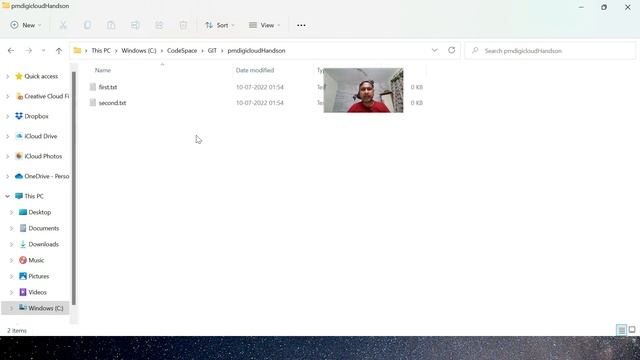
Task: Expand the OneDrive - Personal node
Action: 7,176
